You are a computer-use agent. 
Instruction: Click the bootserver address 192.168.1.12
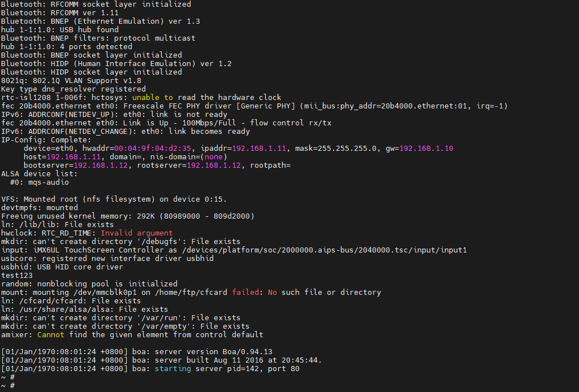tap(101, 165)
